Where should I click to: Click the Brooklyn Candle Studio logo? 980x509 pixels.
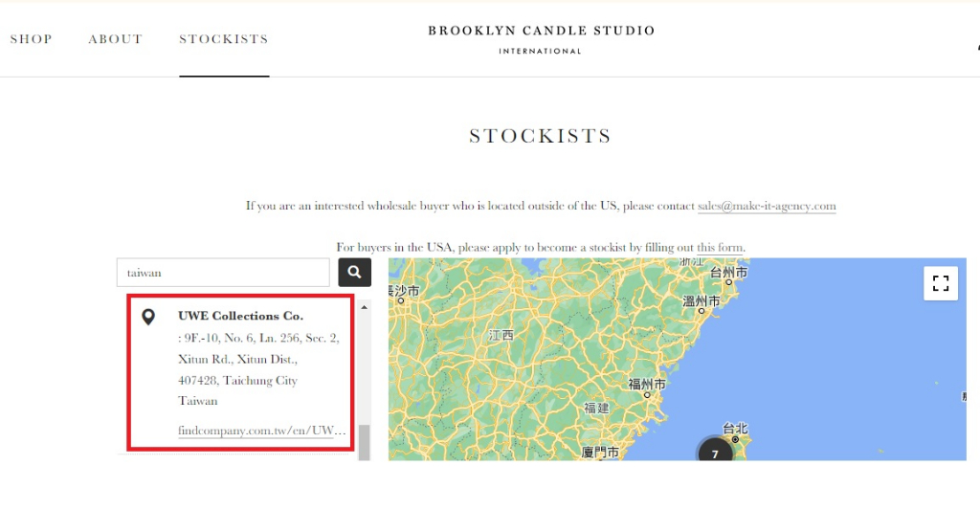click(x=541, y=39)
